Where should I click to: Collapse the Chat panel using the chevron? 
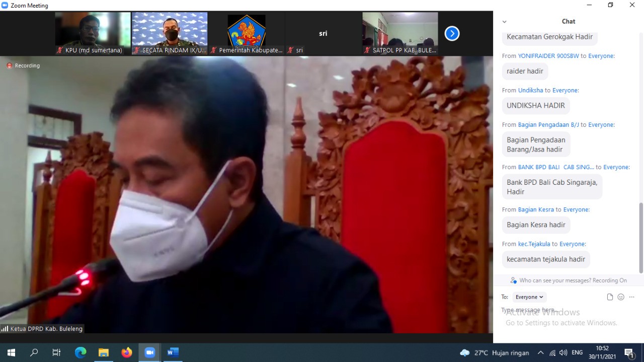505,22
